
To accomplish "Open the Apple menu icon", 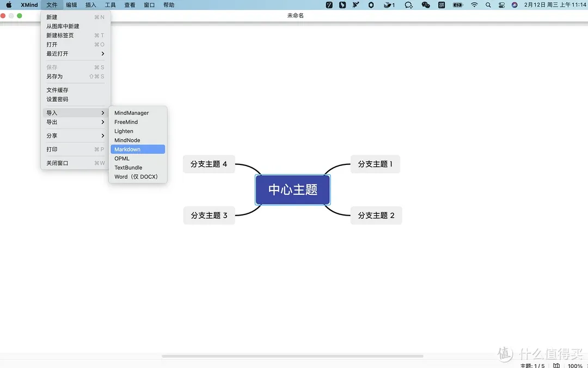I will pos(9,5).
